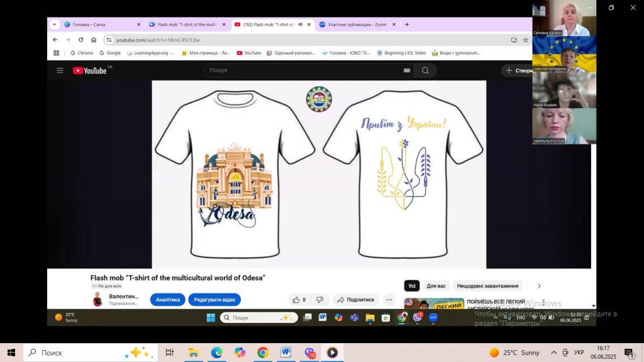Open the 'Моя страница' bookmark

click(206, 53)
